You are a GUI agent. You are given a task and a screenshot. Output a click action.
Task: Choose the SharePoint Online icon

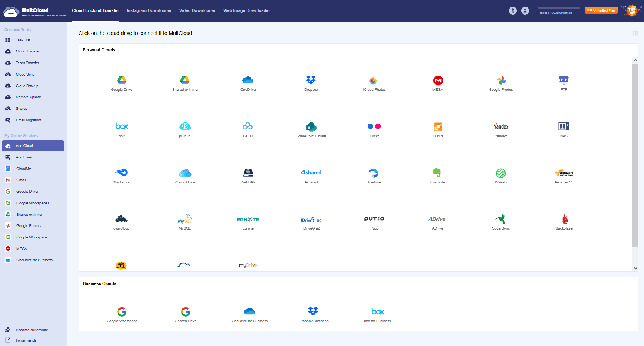[x=311, y=127]
